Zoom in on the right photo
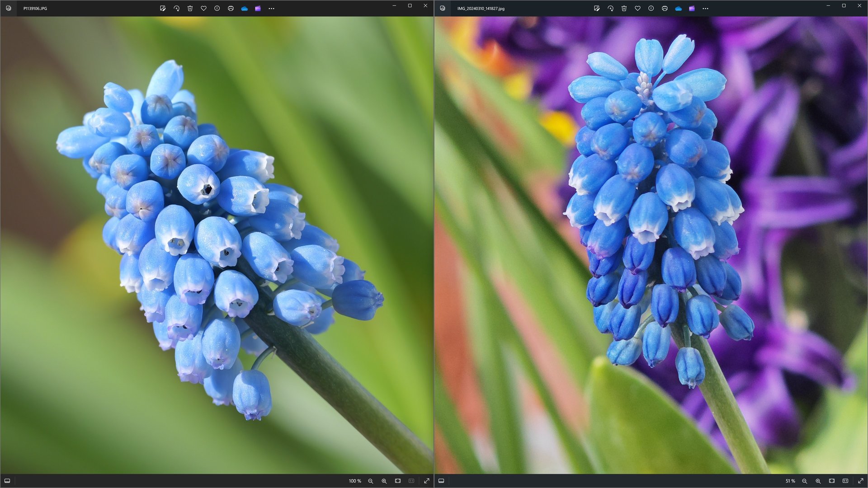The image size is (868, 488). point(818,481)
